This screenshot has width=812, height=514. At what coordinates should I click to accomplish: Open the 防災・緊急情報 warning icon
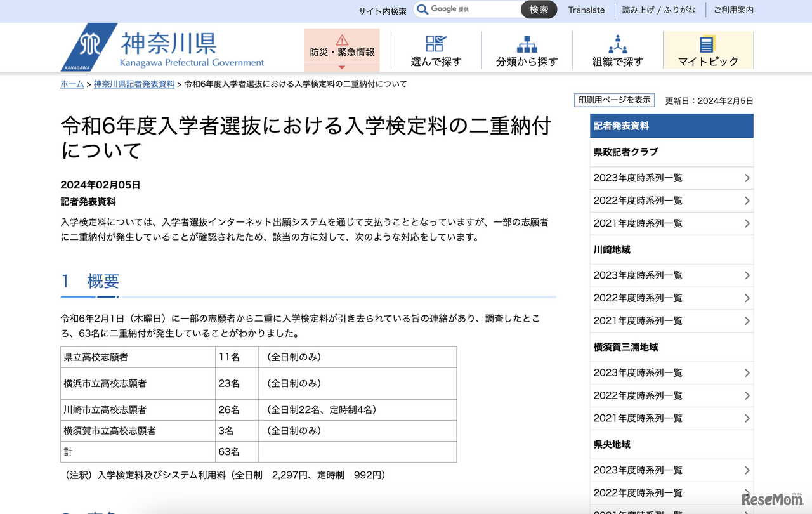click(342, 40)
